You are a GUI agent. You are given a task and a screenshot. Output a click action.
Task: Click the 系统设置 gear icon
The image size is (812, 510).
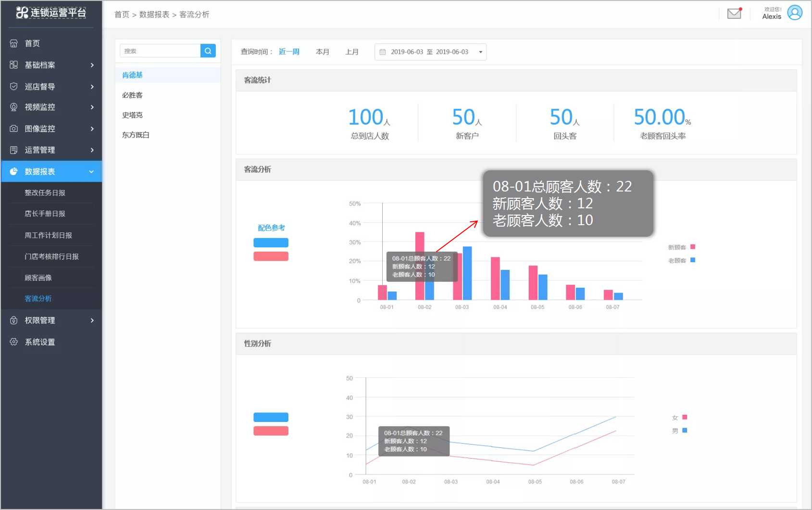coord(14,342)
